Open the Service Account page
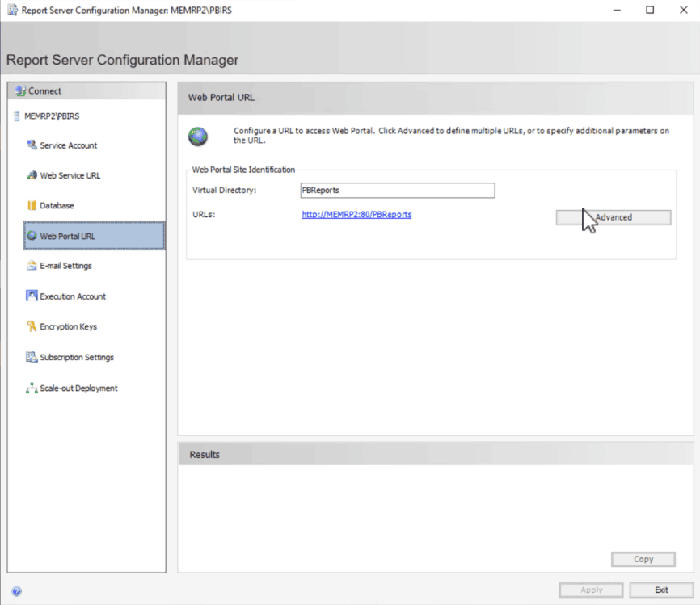Image resolution: width=700 pixels, height=605 pixels. [69, 145]
